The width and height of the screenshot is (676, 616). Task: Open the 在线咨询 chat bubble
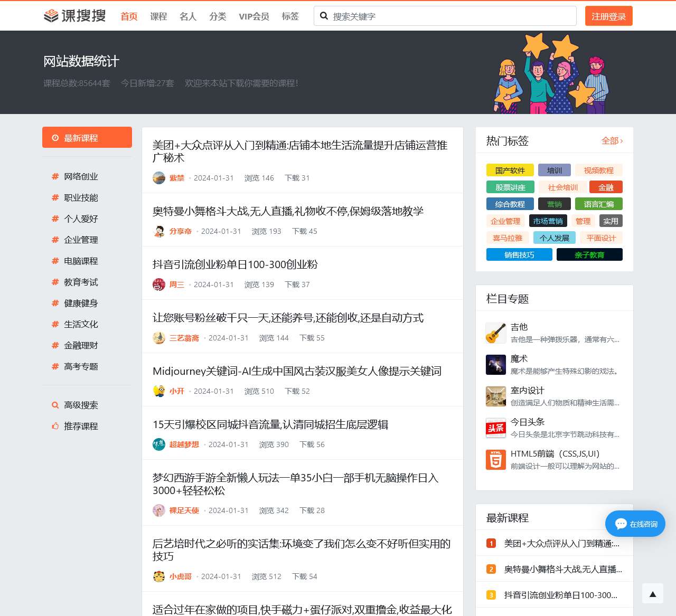(635, 524)
